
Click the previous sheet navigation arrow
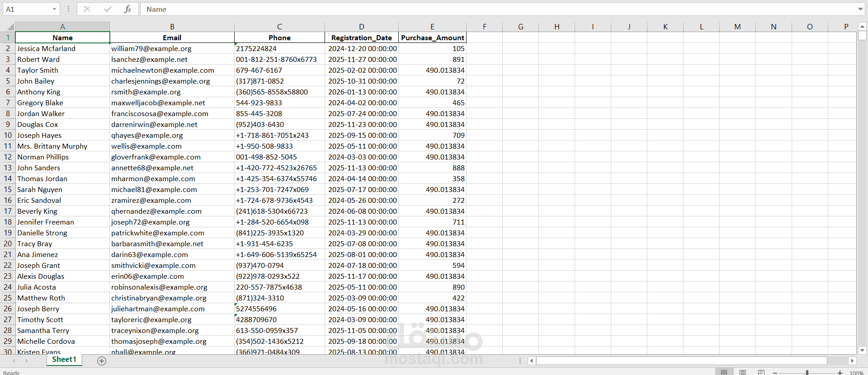[x=14, y=361]
